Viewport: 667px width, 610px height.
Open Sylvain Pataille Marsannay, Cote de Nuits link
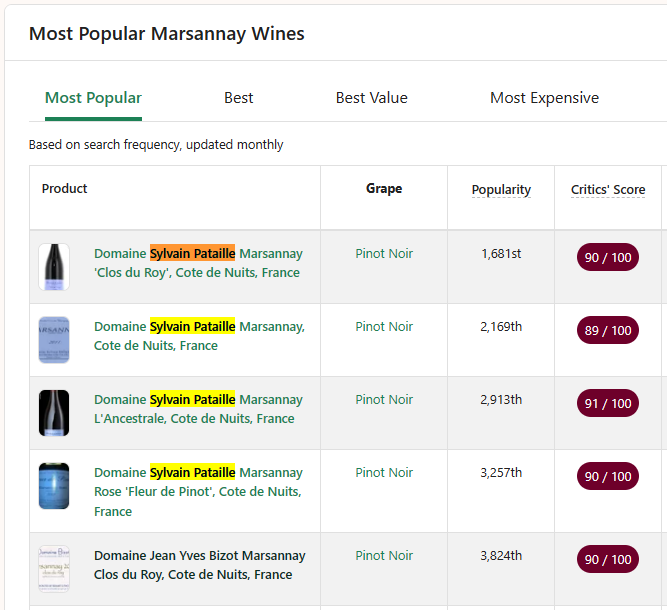point(198,336)
